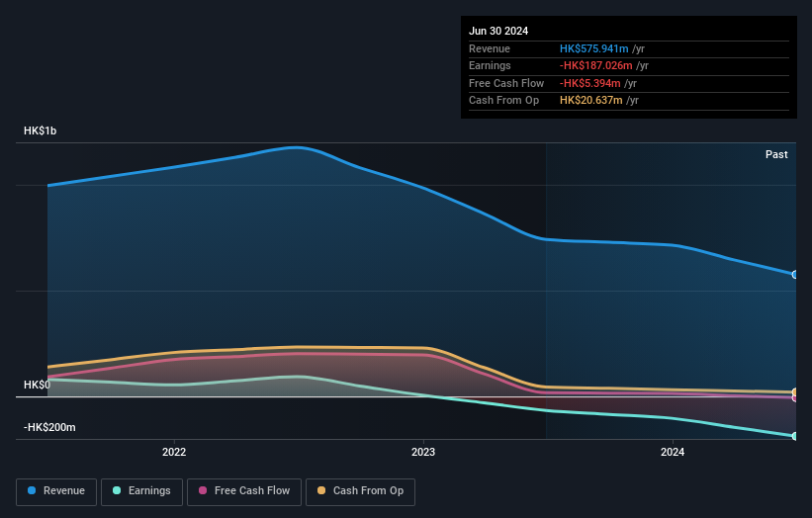Toggle the Revenue legend button
This screenshot has height=518, width=812.
coord(56,491)
